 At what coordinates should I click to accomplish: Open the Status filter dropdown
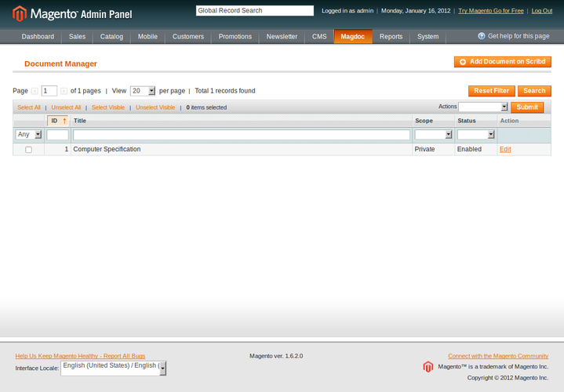coord(476,135)
